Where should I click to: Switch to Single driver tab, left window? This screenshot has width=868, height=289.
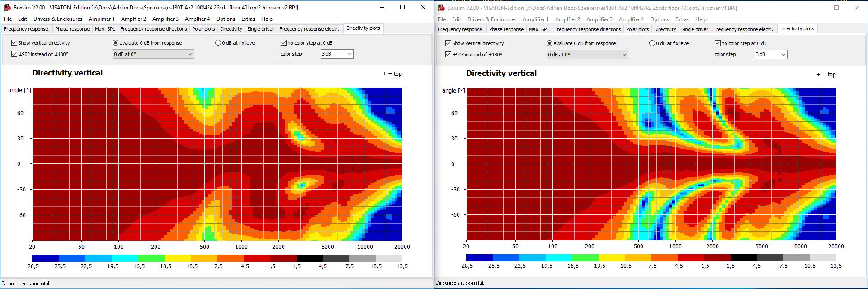260,29
